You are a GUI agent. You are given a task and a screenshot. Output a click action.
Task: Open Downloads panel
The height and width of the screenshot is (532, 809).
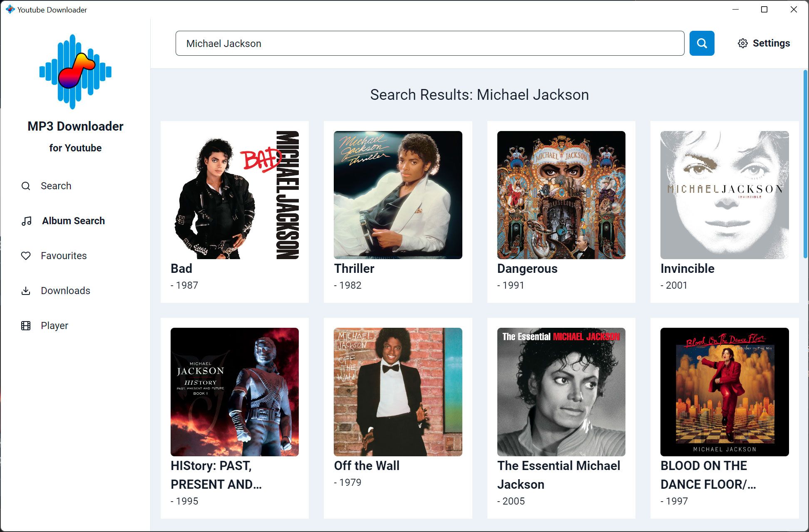pos(65,290)
